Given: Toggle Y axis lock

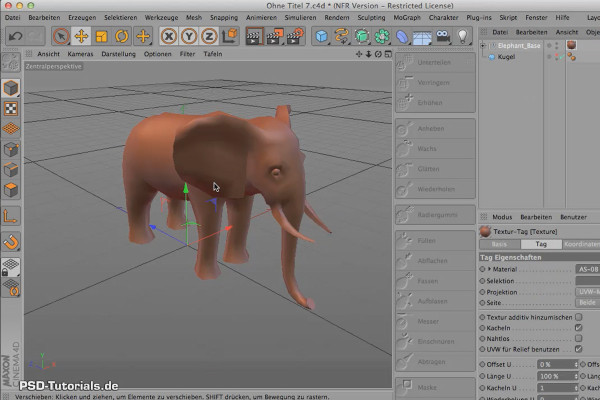Looking at the screenshot, I should click(x=189, y=36).
